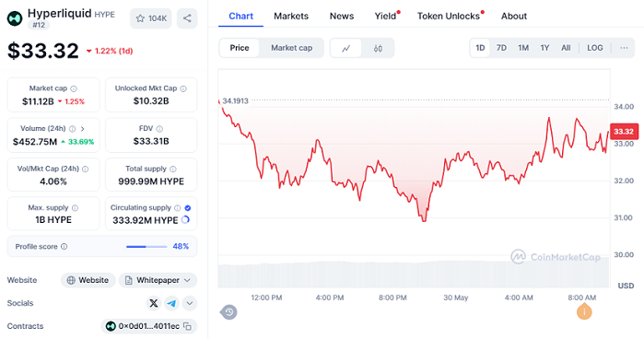This screenshot has width=644, height=339.
Task: Click the 30 May date axis label
Action: (x=456, y=298)
